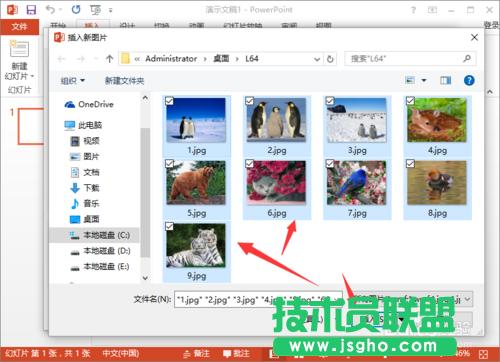Select 此电脑 in navigation pane
The height and width of the screenshot is (362, 500).
83,125
